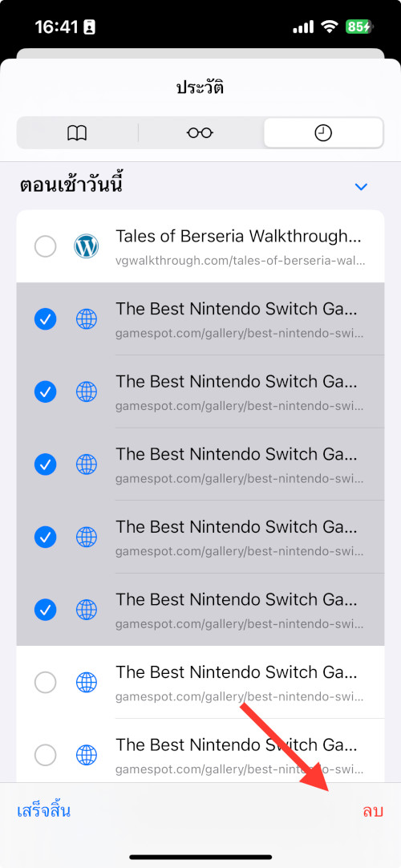
Task: Tap ลบ to delete selected items
Action: pos(373,811)
